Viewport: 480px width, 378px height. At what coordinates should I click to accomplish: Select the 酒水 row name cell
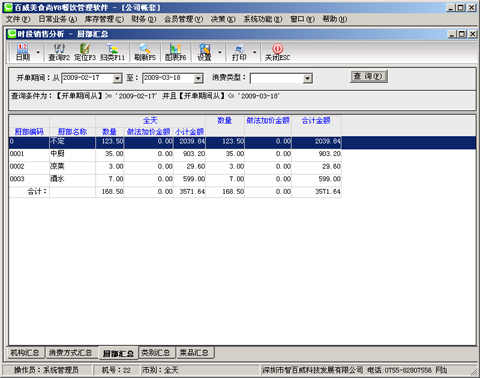point(72,179)
